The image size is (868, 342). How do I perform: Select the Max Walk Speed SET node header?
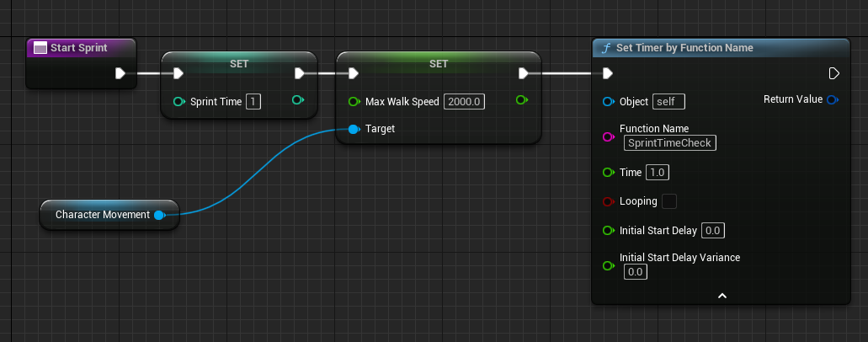[439, 64]
